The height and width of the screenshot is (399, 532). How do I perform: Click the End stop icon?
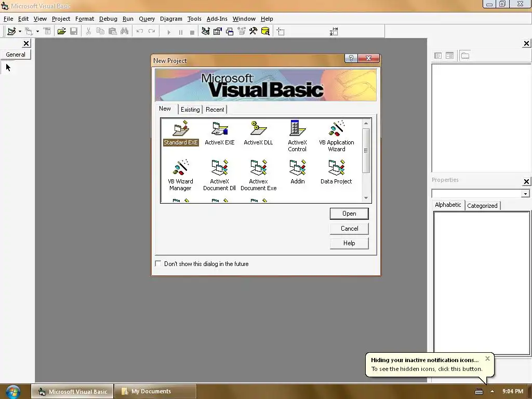192,32
